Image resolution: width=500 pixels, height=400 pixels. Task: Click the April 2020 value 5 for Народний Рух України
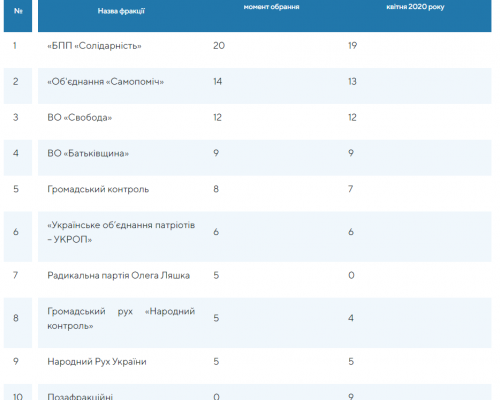[x=351, y=362]
